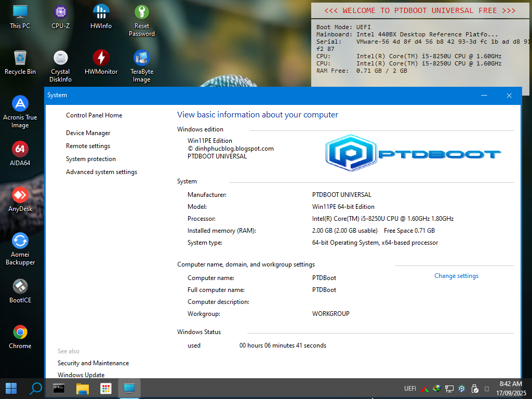Select the BootICE desktop icon
Image resolution: width=532 pixels, height=399 pixels.
pos(20,287)
